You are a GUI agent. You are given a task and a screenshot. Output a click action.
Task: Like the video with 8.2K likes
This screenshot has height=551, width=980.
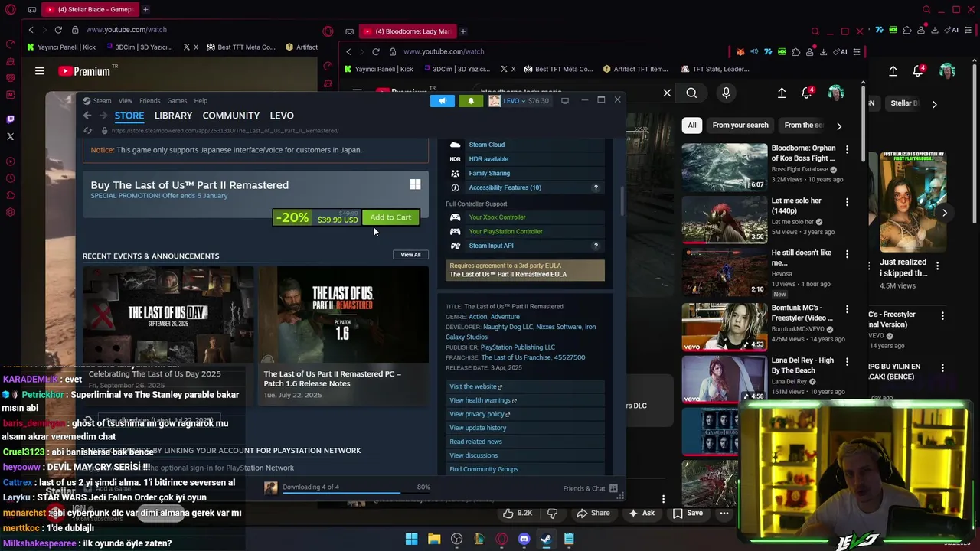click(517, 514)
